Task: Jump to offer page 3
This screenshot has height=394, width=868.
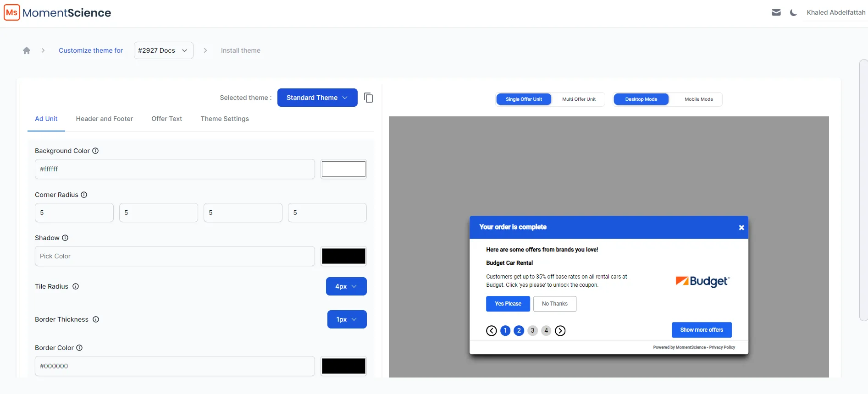Action: click(532, 331)
